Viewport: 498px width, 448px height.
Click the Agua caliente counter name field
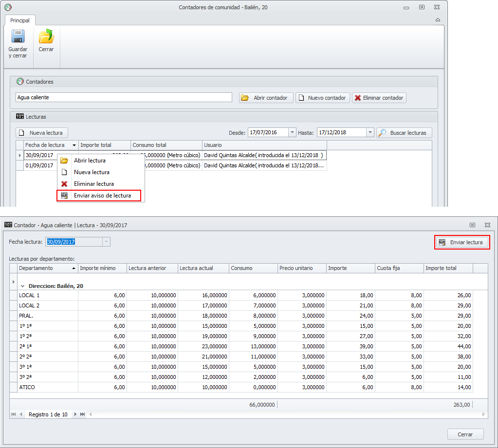[x=124, y=97]
